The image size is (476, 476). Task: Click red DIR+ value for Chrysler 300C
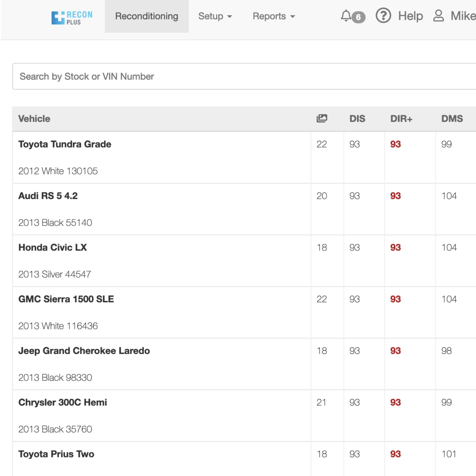tap(395, 402)
